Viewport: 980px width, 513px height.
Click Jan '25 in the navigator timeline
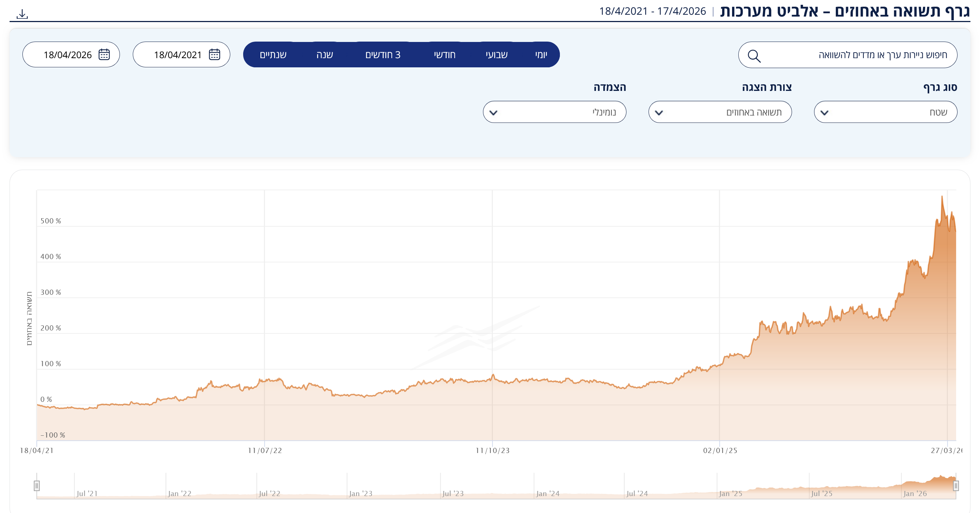730,493
